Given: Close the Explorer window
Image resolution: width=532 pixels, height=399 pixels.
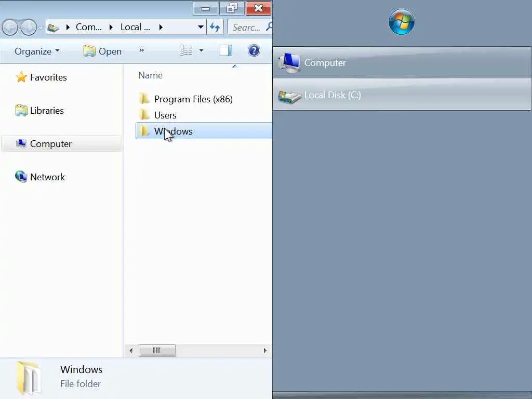Looking at the screenshot, I should [259, 8].
